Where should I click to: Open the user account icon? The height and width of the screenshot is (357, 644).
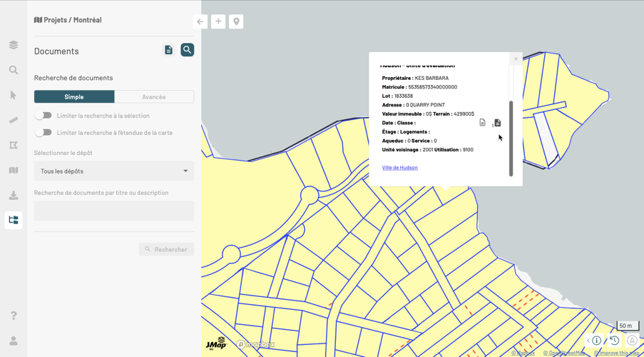click(14, 341)
